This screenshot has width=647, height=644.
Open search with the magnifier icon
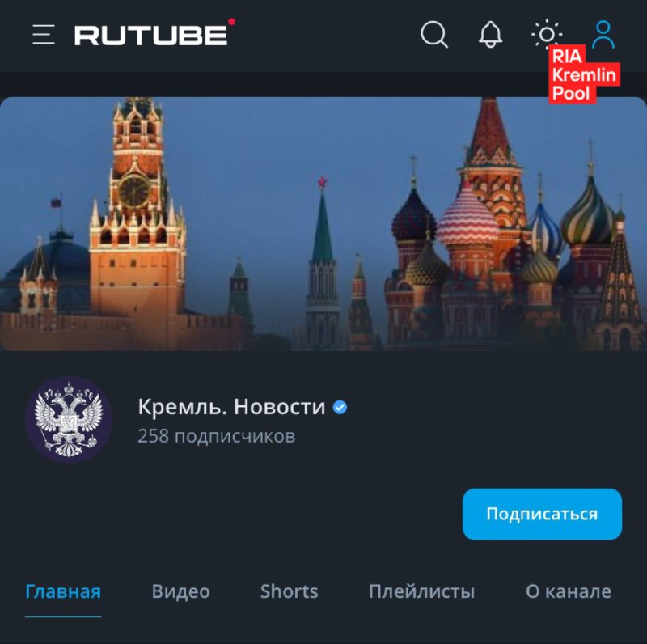[434, 34]
